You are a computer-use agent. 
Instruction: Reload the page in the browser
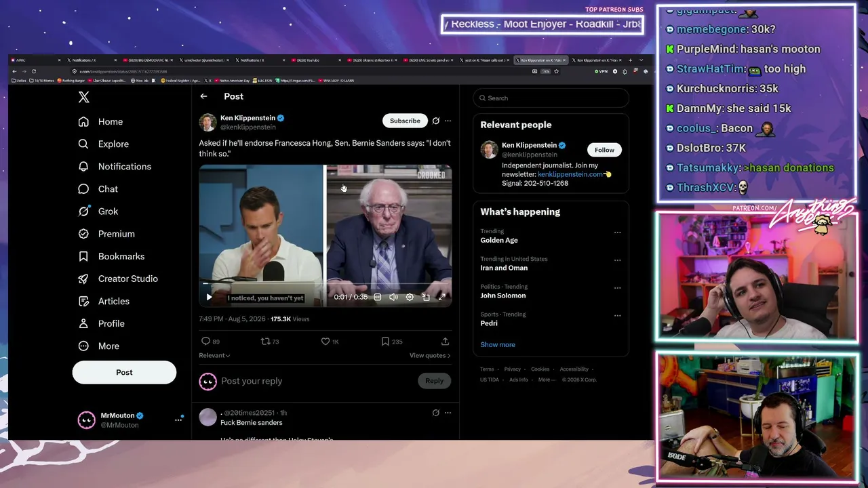(x=34, y=71)
